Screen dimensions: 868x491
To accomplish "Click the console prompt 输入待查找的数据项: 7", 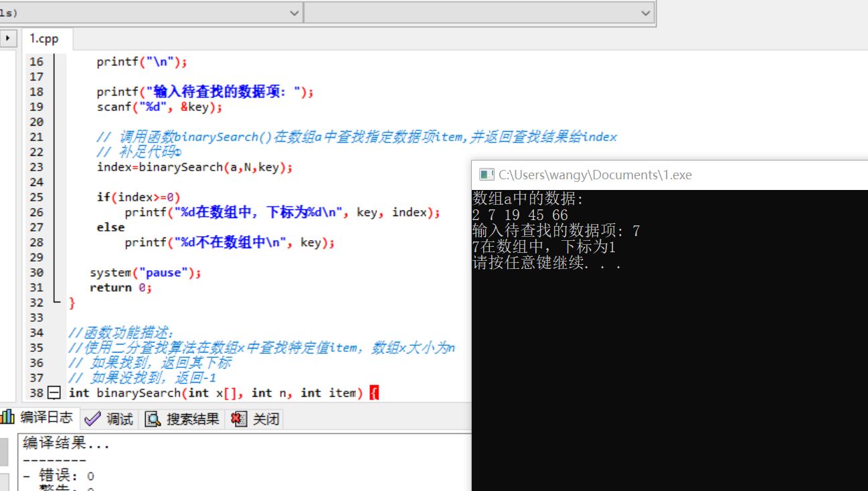I will point(556,231).
